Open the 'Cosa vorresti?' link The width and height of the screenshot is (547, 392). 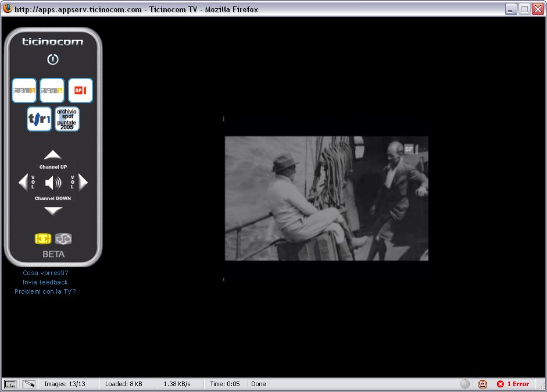click(45, 273)
